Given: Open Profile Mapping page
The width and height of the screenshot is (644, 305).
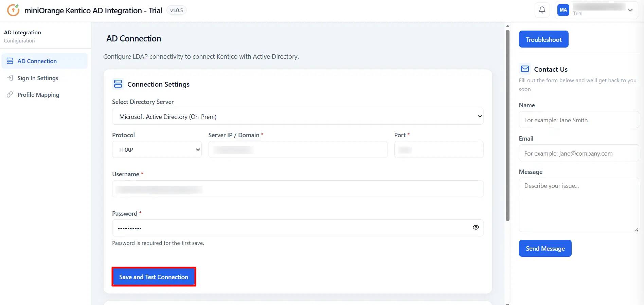Looking at the screenshot, I should click(x=38, y=95).
